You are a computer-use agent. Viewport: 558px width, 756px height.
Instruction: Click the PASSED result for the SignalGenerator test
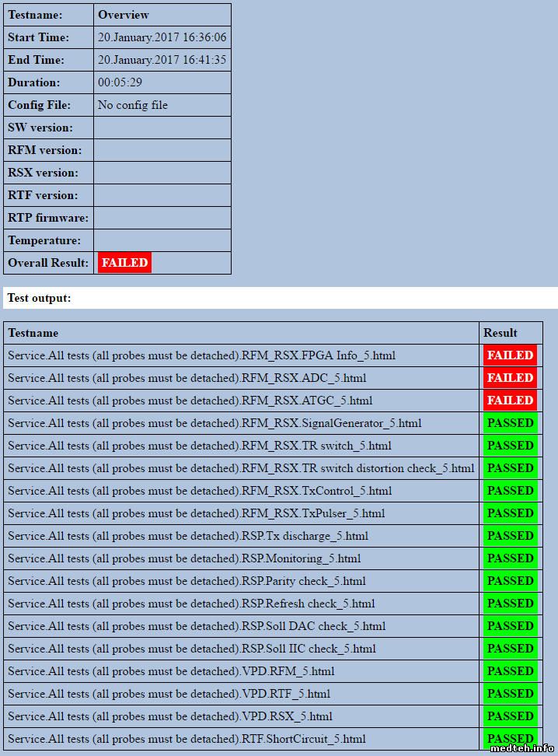click(x=510, y=423)
